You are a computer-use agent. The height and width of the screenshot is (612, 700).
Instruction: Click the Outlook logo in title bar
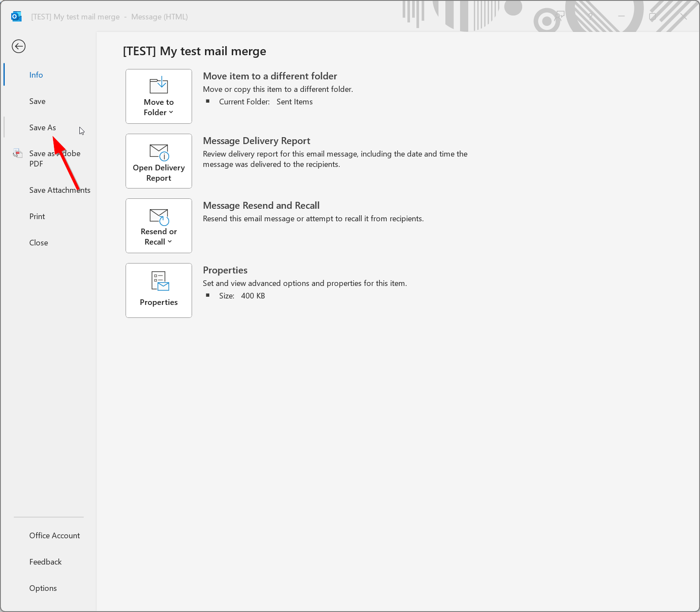(x=16, y=17)
